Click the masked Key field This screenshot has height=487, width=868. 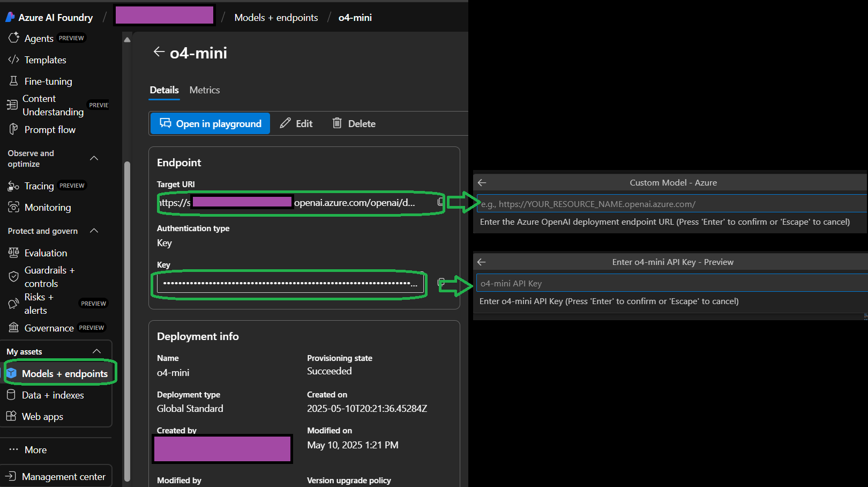coord(290,284)
